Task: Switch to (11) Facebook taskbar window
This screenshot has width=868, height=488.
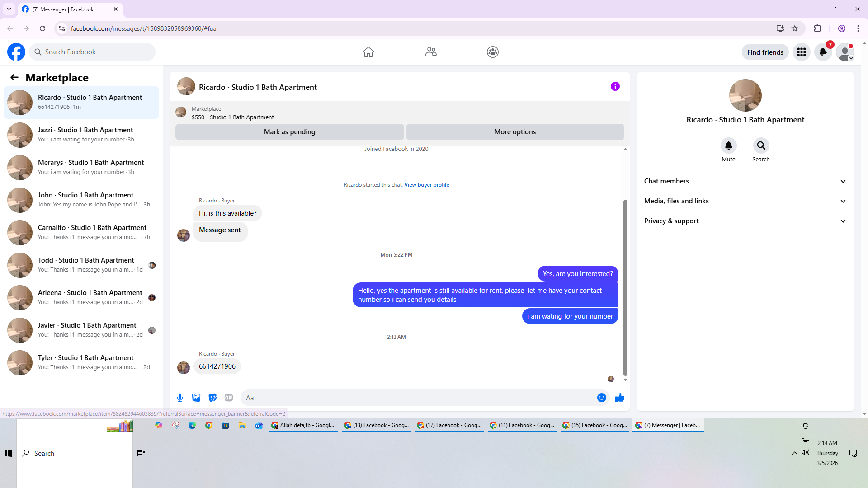Action: tap(522, 425)
